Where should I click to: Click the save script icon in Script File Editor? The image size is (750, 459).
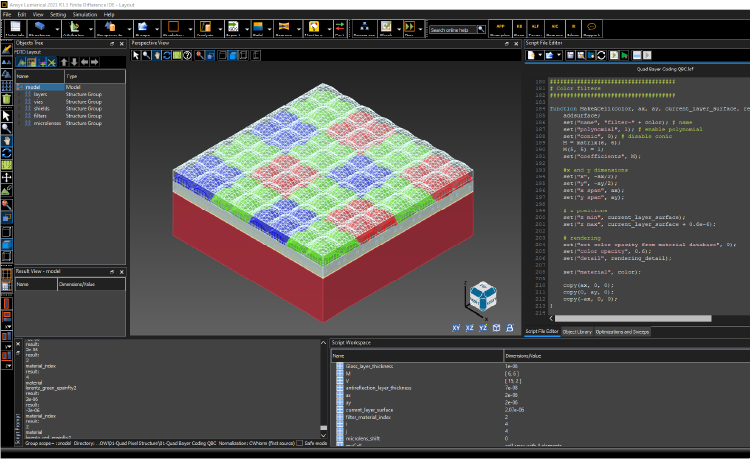pos(570,55)
